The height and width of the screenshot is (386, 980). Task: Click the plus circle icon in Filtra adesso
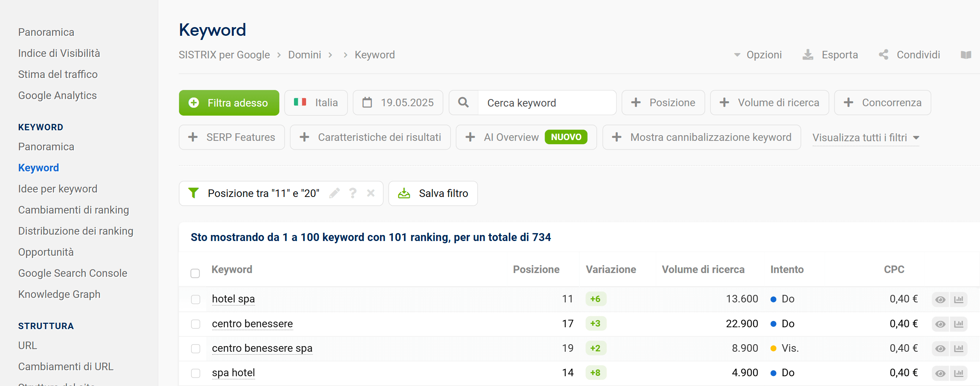[x=194, y=102]
